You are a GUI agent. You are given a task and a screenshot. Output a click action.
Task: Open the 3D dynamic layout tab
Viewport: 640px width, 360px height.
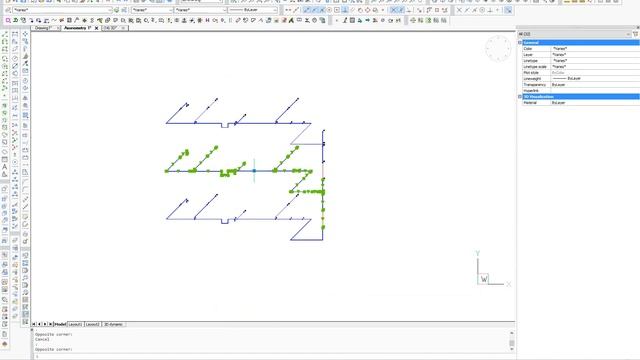click(113, 324)
